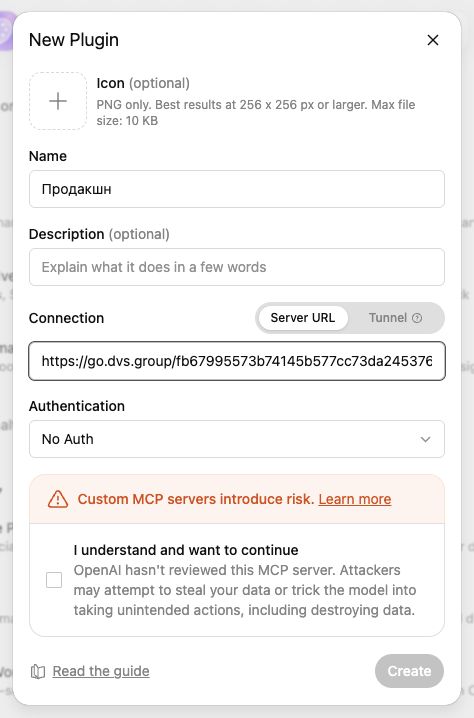
Task: Click the book icon beside Read the guide
Action: coord(38,671)
